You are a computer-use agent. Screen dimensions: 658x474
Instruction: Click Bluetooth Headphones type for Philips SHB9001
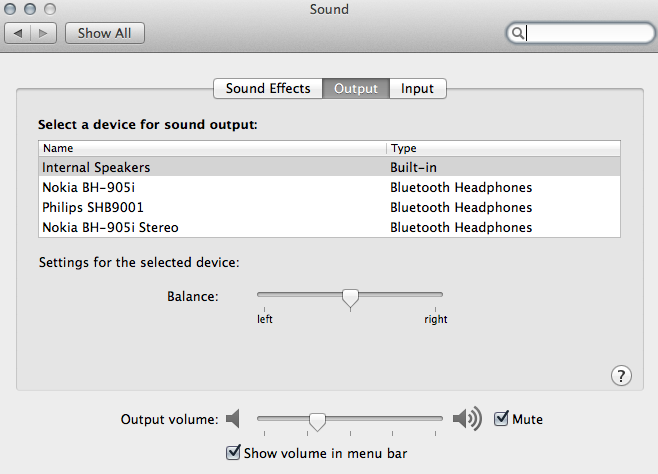(461, 207)
